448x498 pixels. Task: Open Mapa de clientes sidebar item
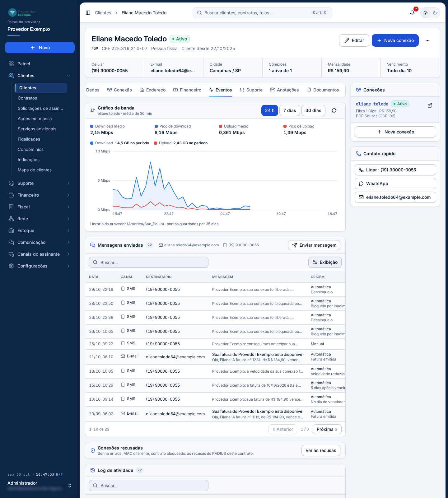click(x=41, y=170)
